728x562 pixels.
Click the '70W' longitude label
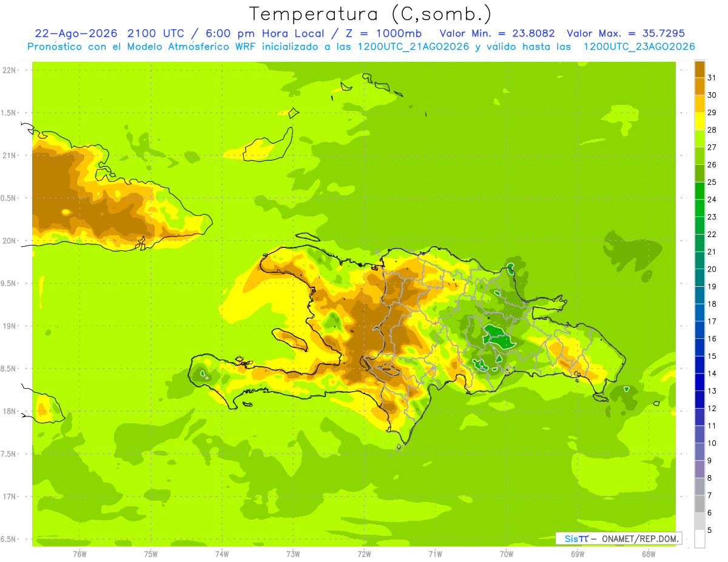tap(506, 554)
